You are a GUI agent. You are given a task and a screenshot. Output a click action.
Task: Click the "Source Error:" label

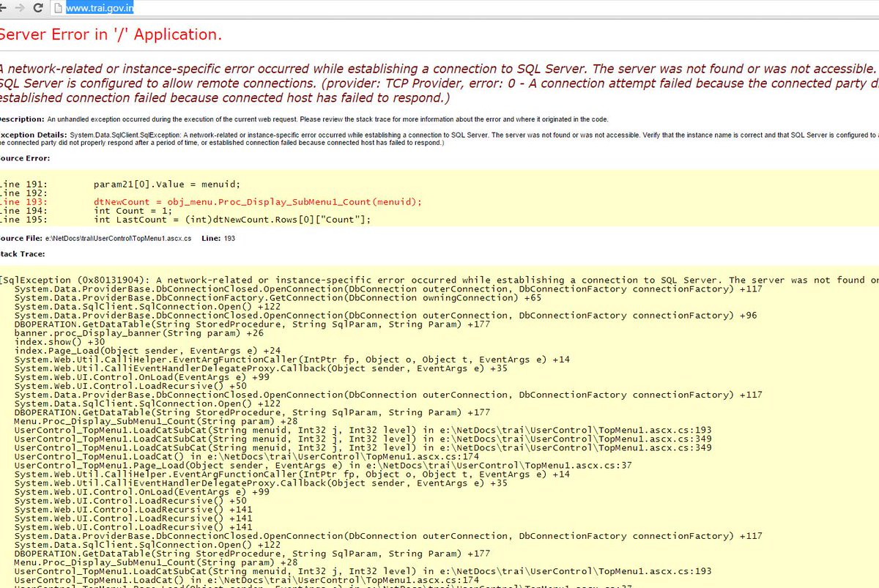[x=24, y=159]
